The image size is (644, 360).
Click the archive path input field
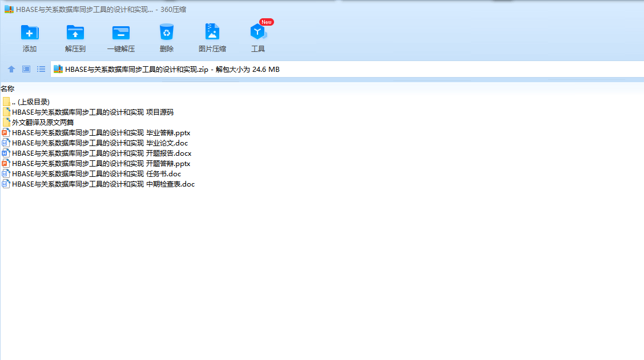348,70
